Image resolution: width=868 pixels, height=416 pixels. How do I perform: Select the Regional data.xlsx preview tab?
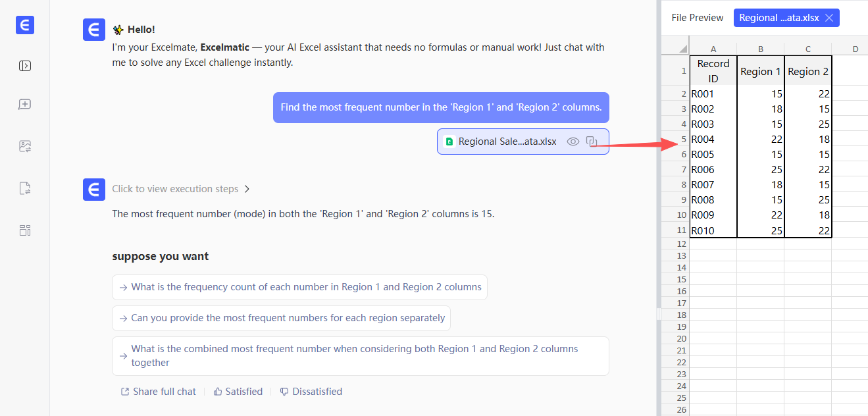(779, 18)
